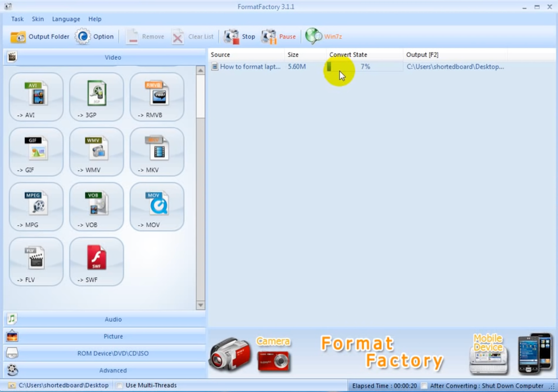Choose the FLV video format

click(36, 262)
